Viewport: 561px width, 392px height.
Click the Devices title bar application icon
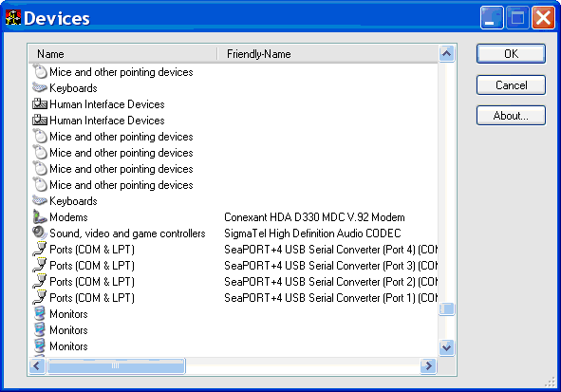tap(13, 17)
